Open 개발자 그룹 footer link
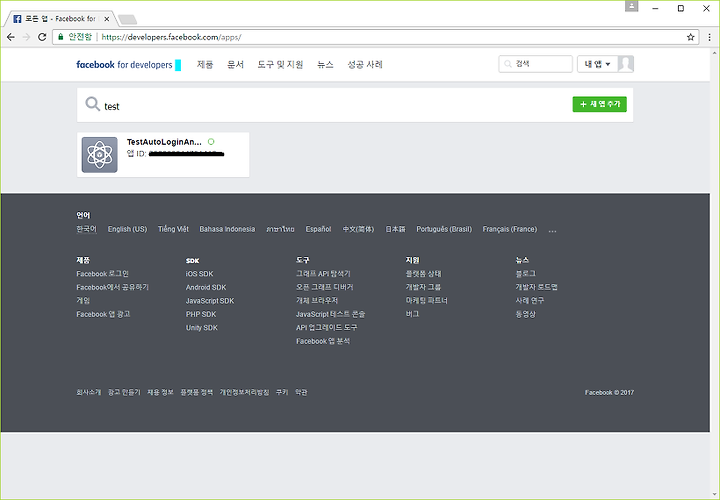This screenshot has width=720, height=500. coord(423,287)
